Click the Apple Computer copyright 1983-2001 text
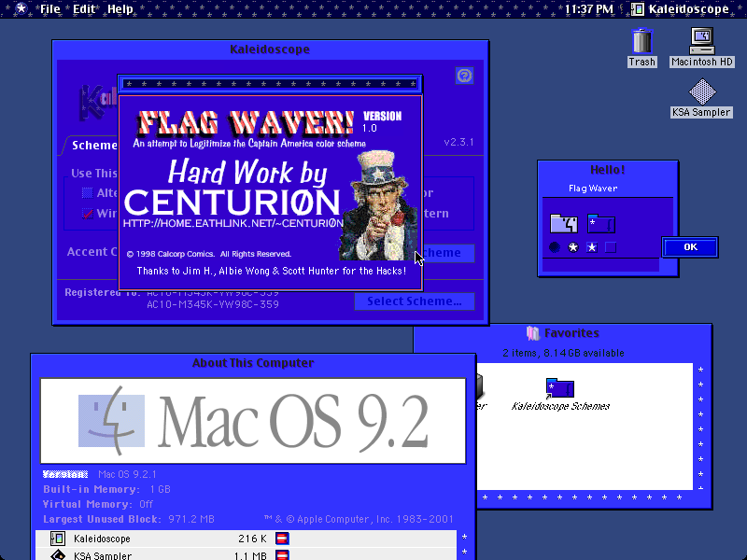This screenshot has width=747, height=560. (359, 519)
